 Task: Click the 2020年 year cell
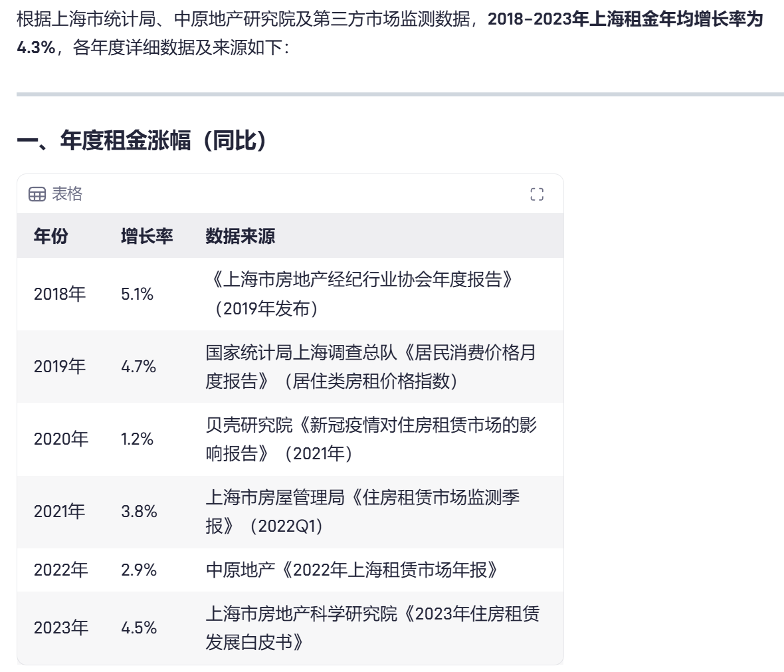tap(61, 439)
